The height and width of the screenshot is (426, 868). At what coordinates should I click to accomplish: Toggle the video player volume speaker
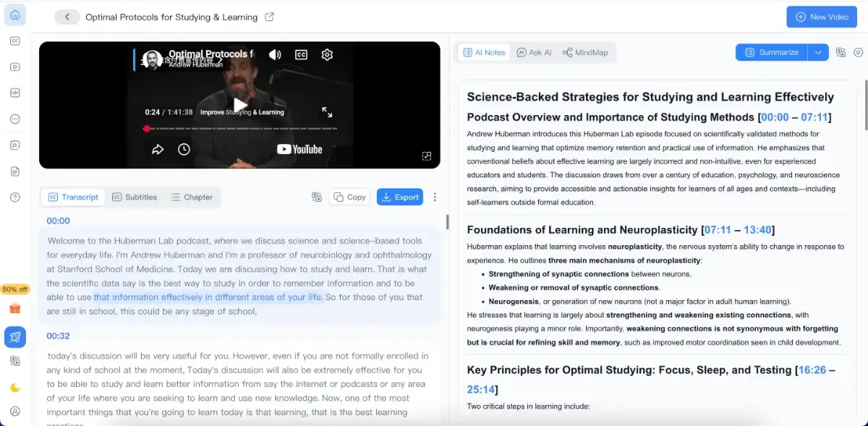[275, 55]
